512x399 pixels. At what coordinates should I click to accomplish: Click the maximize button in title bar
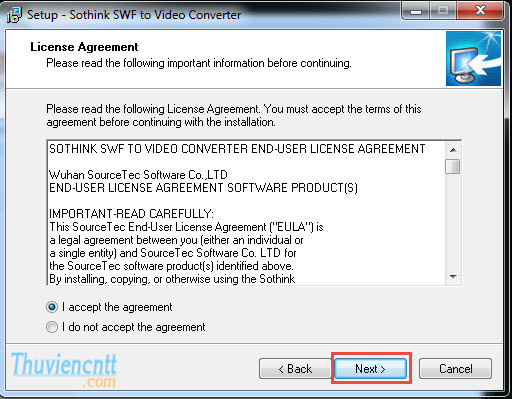tap(443, 11)
